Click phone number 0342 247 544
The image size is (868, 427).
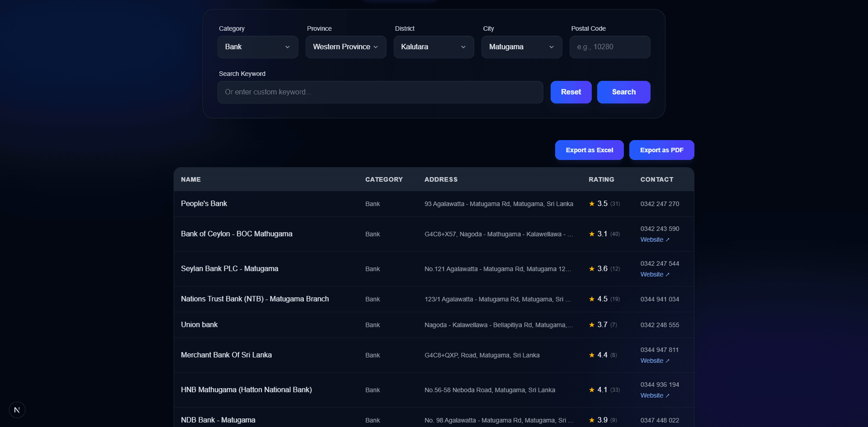point(660,263)
